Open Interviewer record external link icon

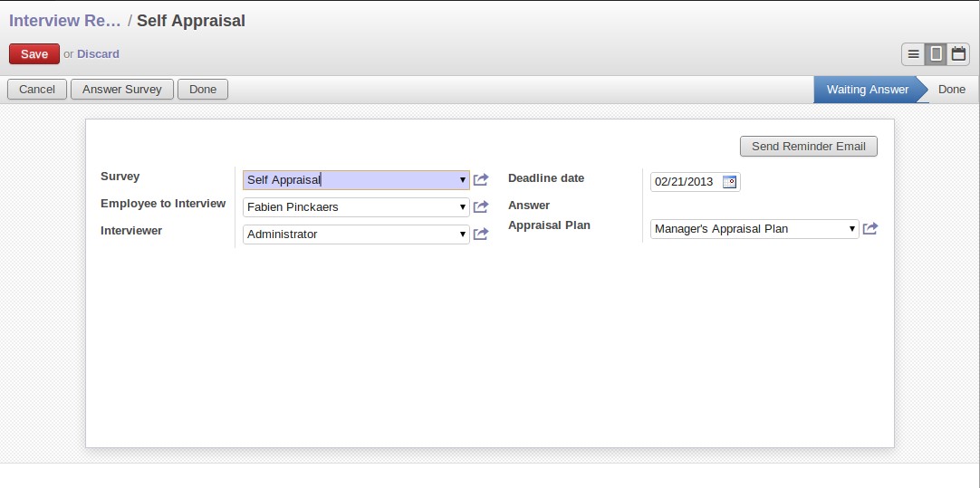click(x=481, y=234)
